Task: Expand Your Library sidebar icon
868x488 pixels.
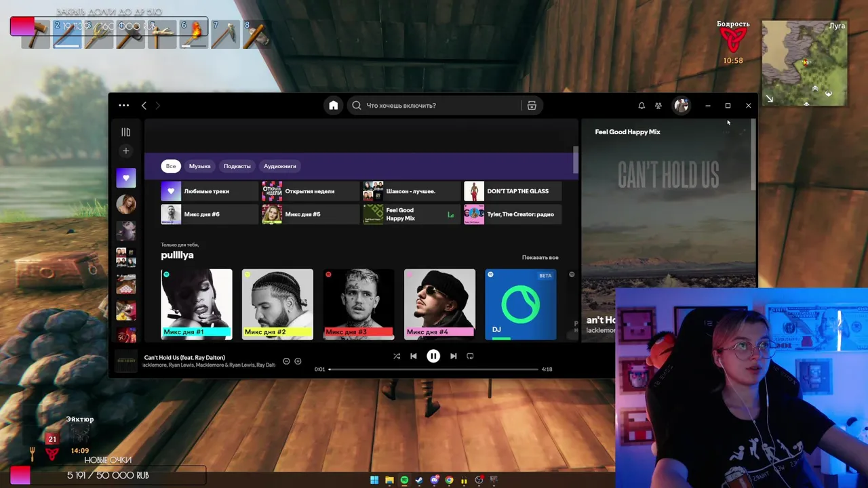Action: coord(125,132)
